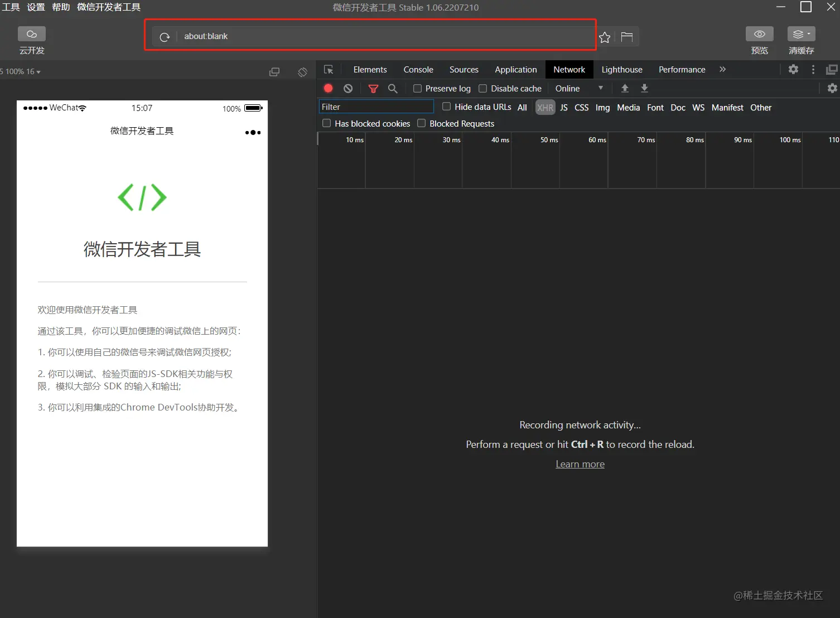Rotate the simulator device
Screen dimensions: 840x618
click(x=302, y=72)
